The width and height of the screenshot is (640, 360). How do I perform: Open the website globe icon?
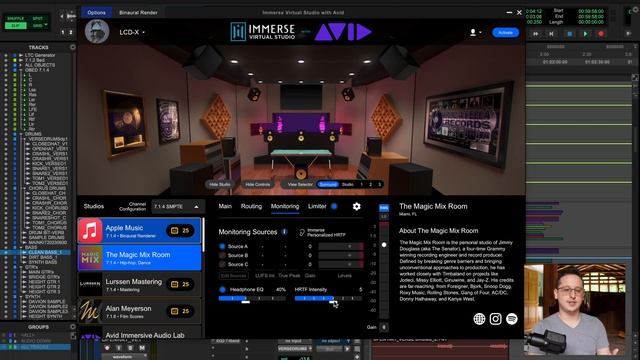tap(479, 319)
